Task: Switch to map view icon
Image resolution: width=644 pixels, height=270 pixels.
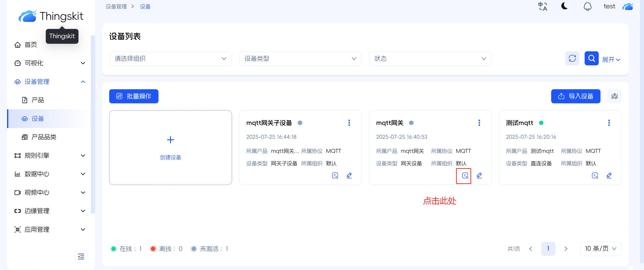Action: tap(614, 96)
